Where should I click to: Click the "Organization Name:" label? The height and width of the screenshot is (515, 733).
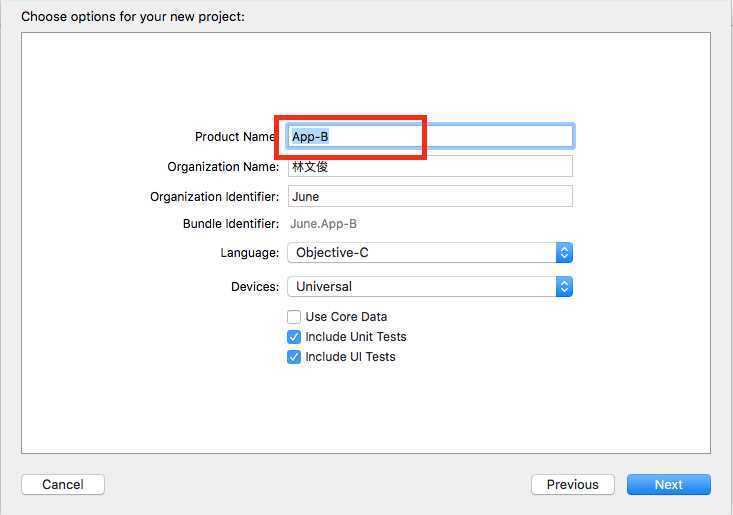(223, 167)
